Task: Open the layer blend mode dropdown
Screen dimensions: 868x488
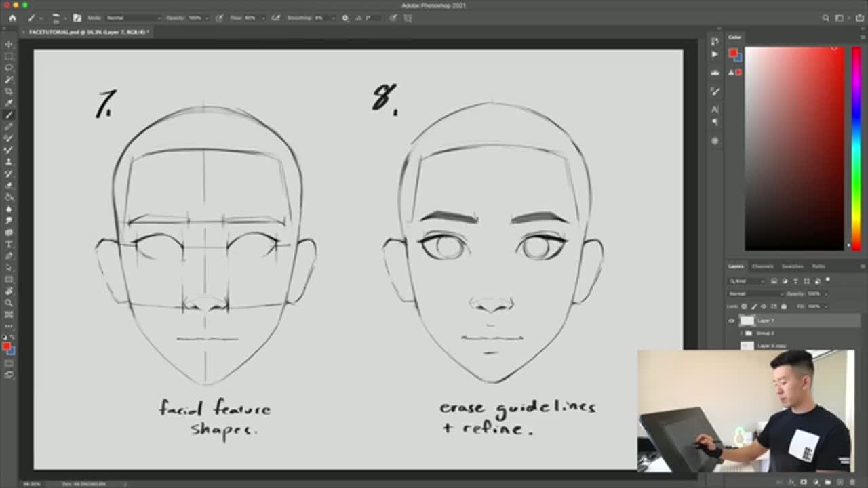Action: (756, 293)
